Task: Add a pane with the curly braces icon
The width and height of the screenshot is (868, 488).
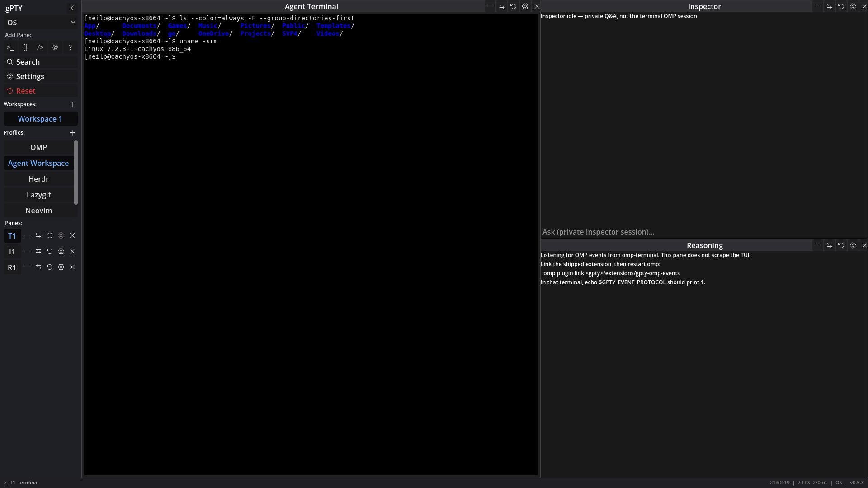Action: [25, 47]
